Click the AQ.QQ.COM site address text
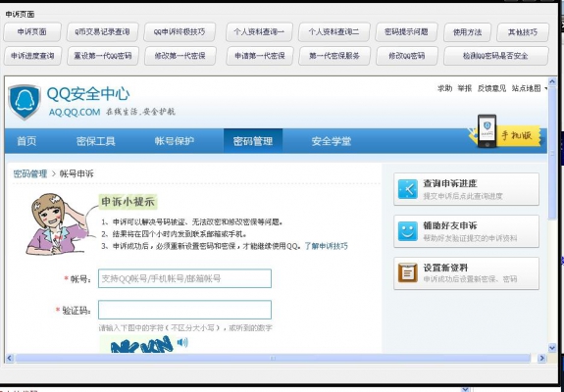The image size is (564, 392). pyautogui.click(x=75, y=112)
